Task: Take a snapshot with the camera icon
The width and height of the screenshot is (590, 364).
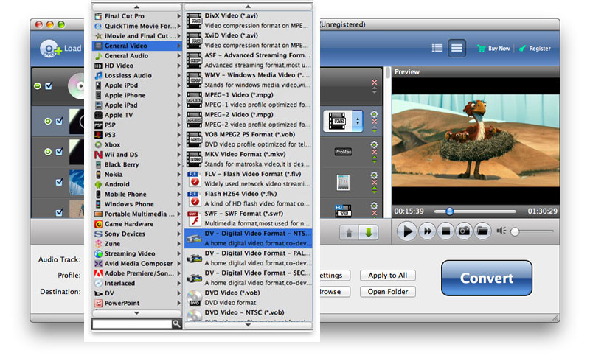Action: coord(464,231)
